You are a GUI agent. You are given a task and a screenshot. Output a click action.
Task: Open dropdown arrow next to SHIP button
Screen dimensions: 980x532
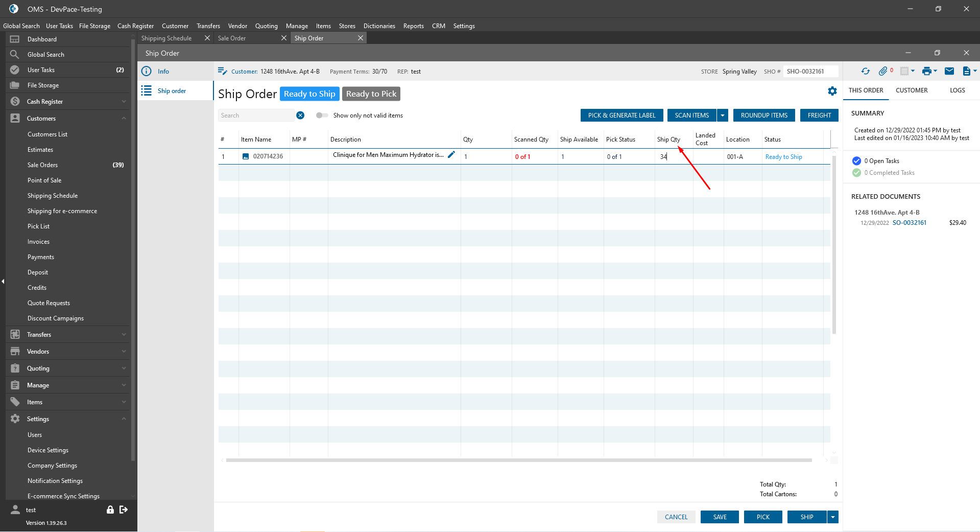(833, 517)
